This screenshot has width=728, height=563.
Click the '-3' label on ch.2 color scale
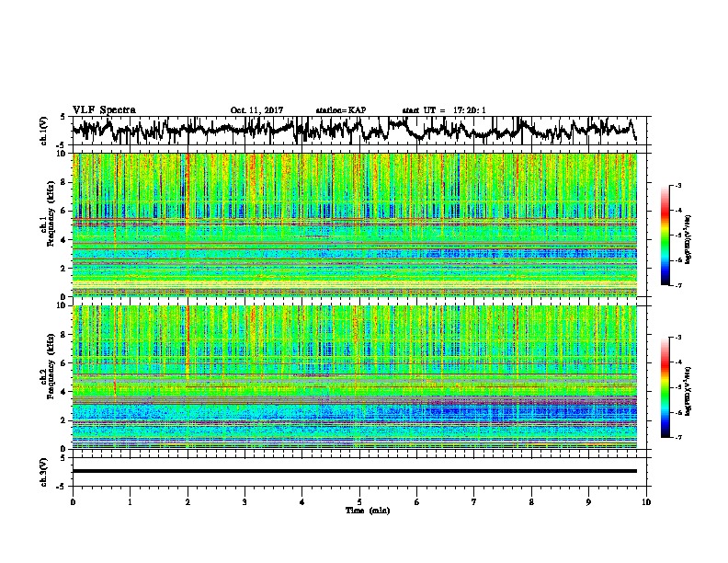pyautogui.click(x=677, y=338)
